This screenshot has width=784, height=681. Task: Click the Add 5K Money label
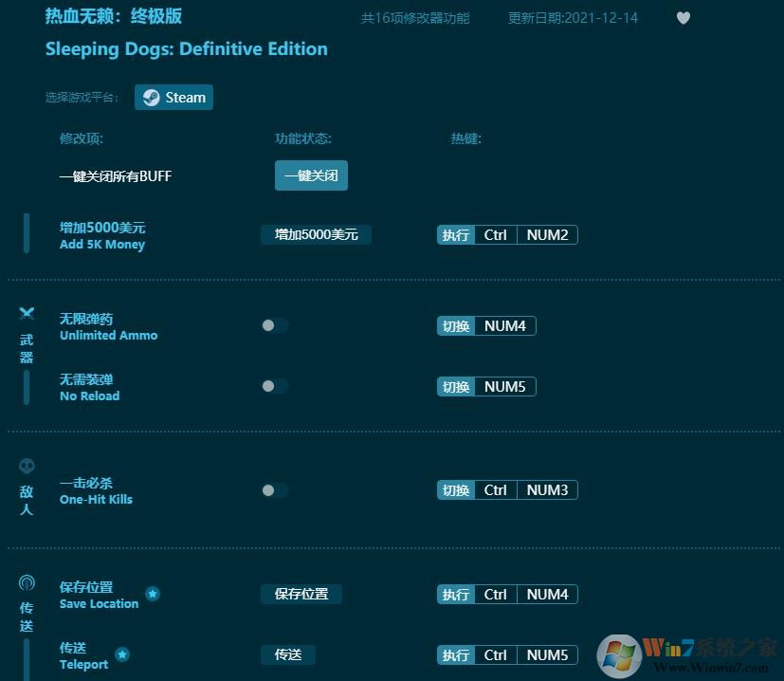(x=102, y=245)
